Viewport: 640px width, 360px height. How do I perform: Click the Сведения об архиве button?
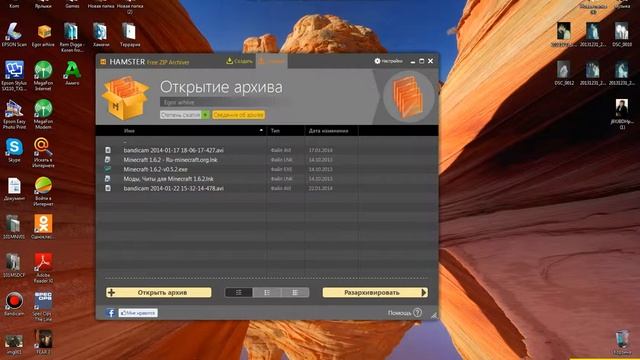238,115
